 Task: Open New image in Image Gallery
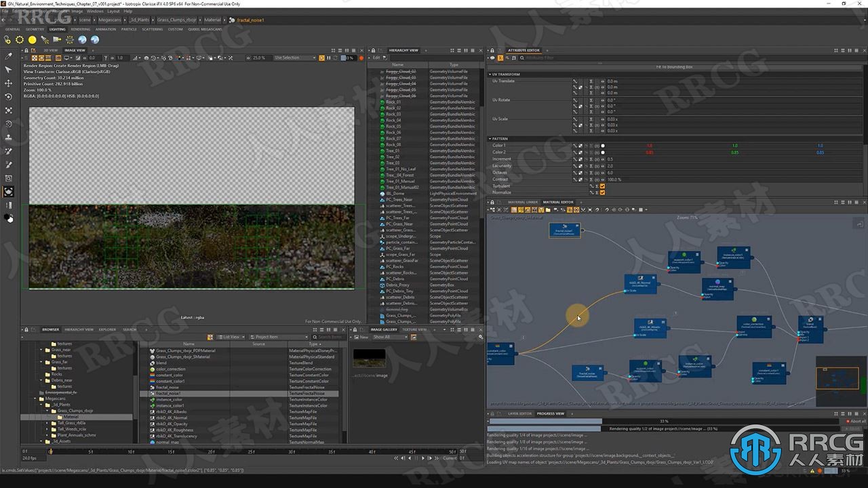click(x=361, y=337)
